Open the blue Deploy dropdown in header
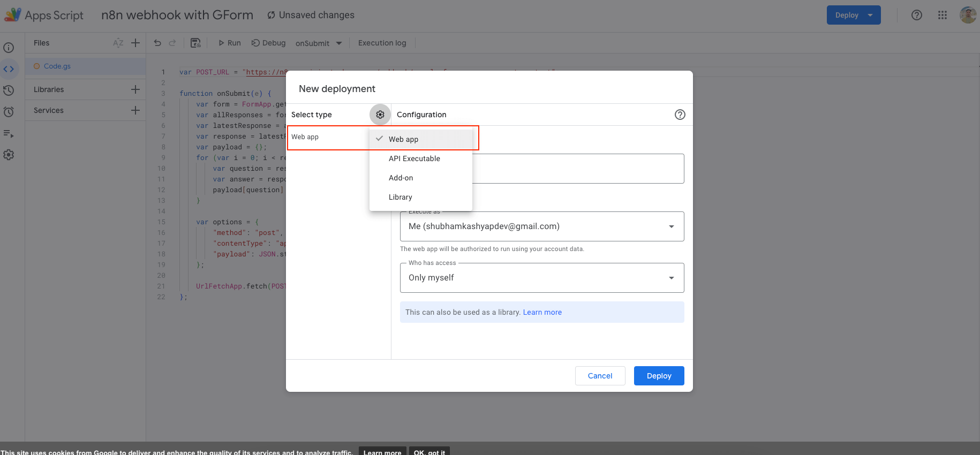The image size is (980, 455). tap(854, 15)
